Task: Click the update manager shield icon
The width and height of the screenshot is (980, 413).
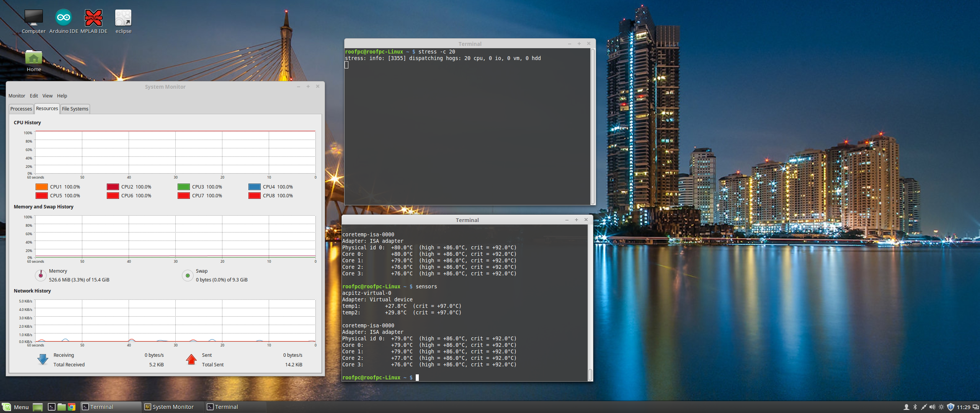Action: [951, 407]
